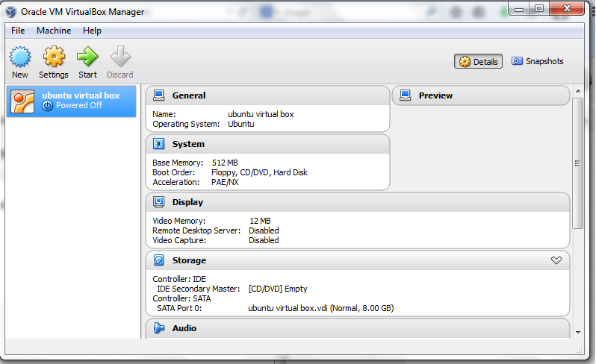Viewport: 596px width, 364px height.
Task: Click the Audio section heading
Action: 184,328
